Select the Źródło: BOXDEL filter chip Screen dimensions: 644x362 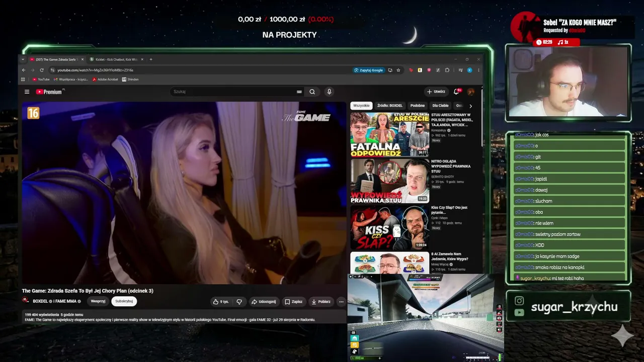(390, 106)
